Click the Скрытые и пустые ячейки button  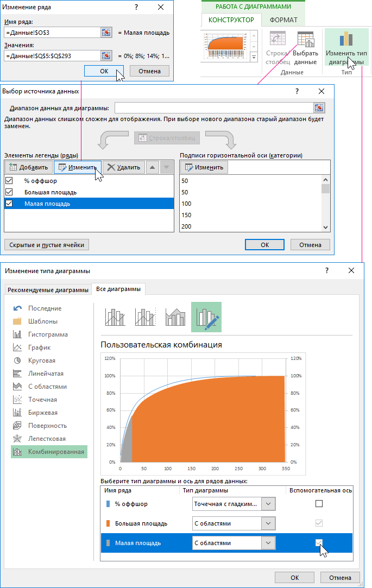click(x=47, y=245)
